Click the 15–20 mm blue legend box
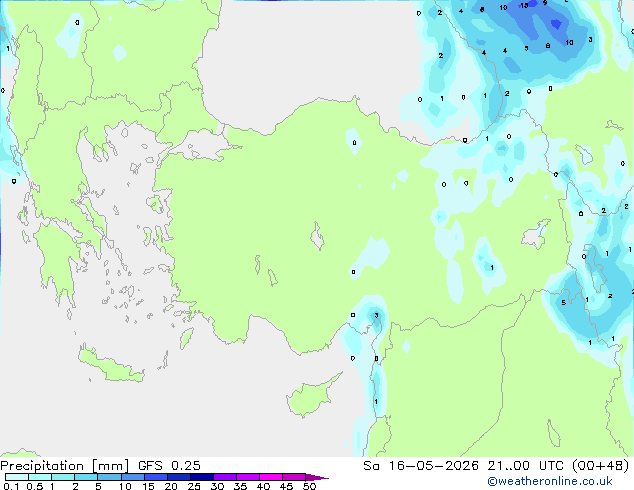The height and width of the screenshot is (490, 634). (155, 477)
